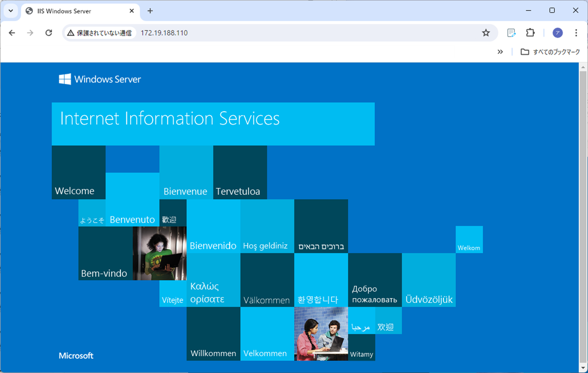Open the tab search dropdown arrow
The image size is (588, 373).
[11, 11]
